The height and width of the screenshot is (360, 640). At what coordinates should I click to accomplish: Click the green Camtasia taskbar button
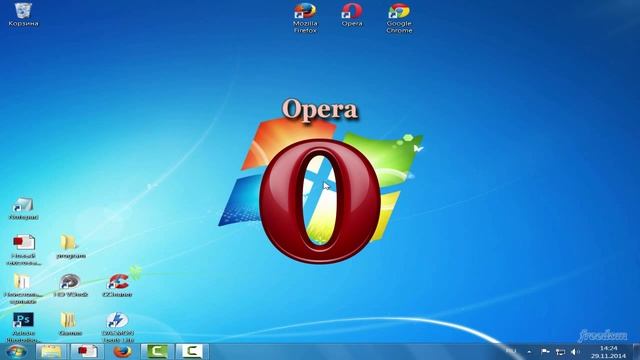point(157,352)
